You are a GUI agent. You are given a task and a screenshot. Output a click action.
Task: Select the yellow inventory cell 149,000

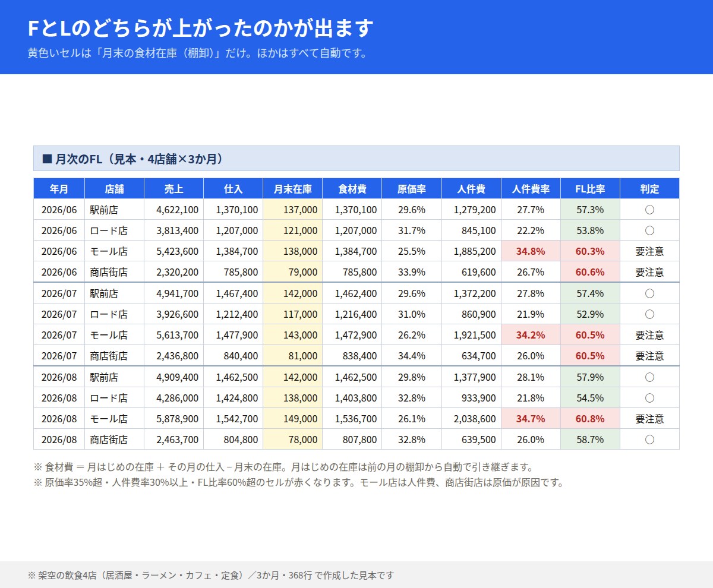coord(292,419)
